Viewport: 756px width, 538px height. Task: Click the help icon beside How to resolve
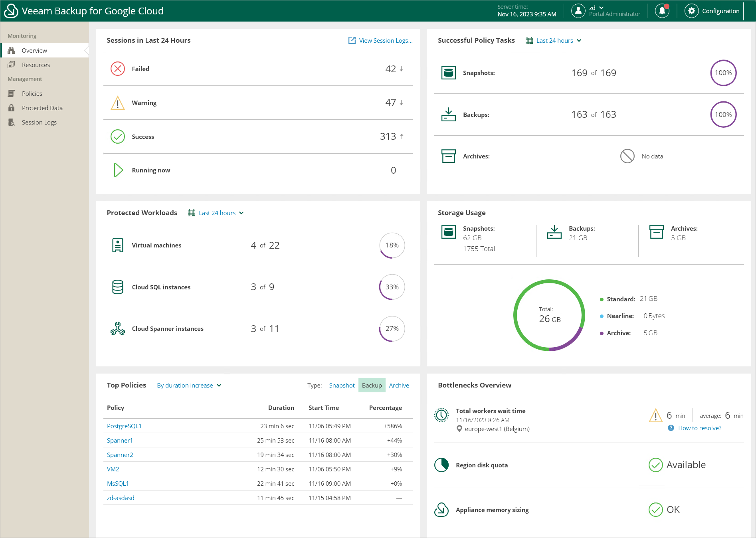pos(671,428)
